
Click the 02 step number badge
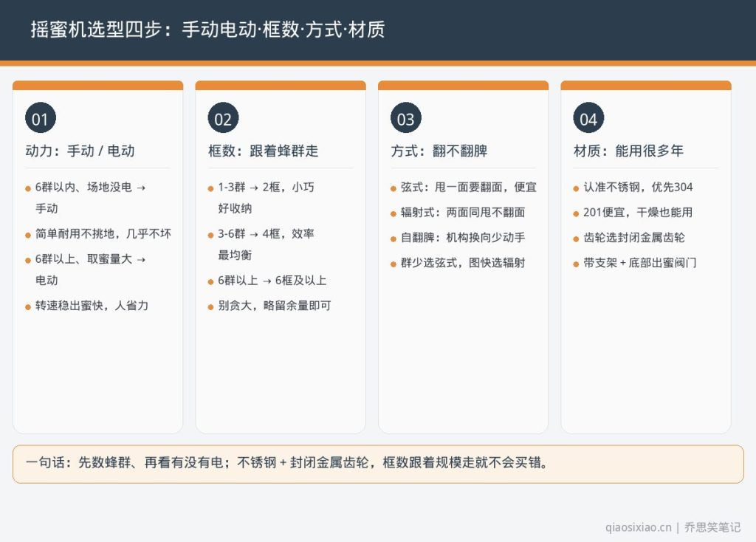(x=223, y=117)
